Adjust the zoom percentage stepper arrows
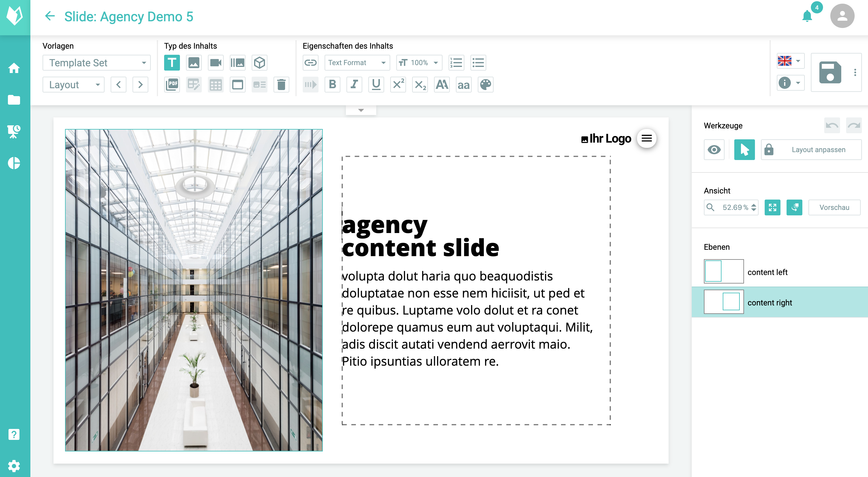 point(754,207)
